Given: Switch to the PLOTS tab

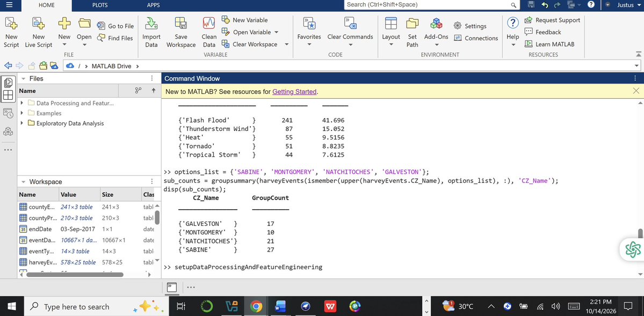Looking at the screenshot, I should [100, 5].
